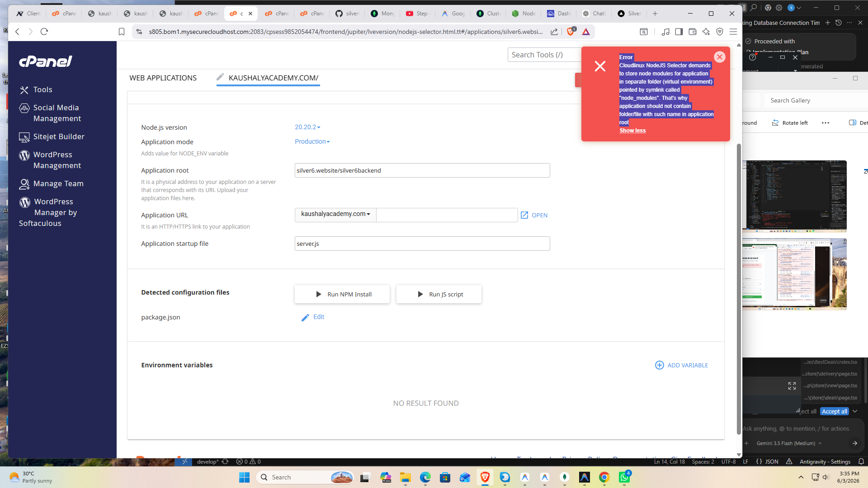The image size is (868, 488).
Task: Open more options in Photos toolbar
Action: tap(826, 123)
